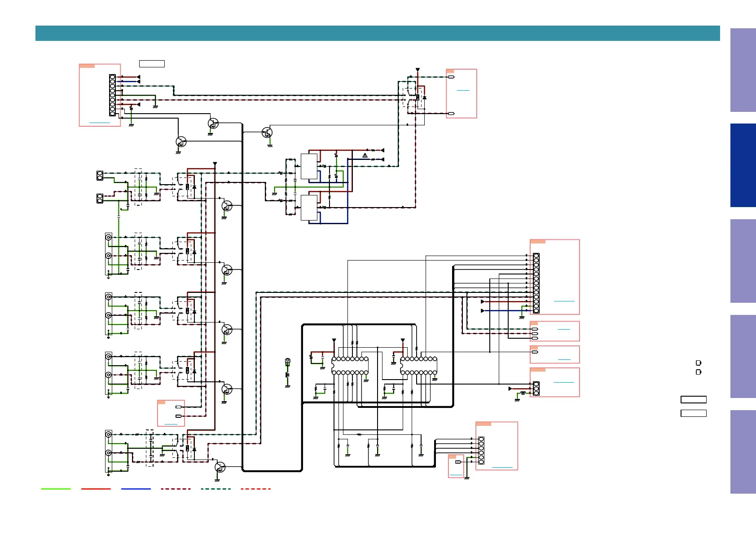The width and height of the screenshot is (756, 535).
Task: Follow the link in the small box left of the 6-pin connector
Action: pos(456,475)
